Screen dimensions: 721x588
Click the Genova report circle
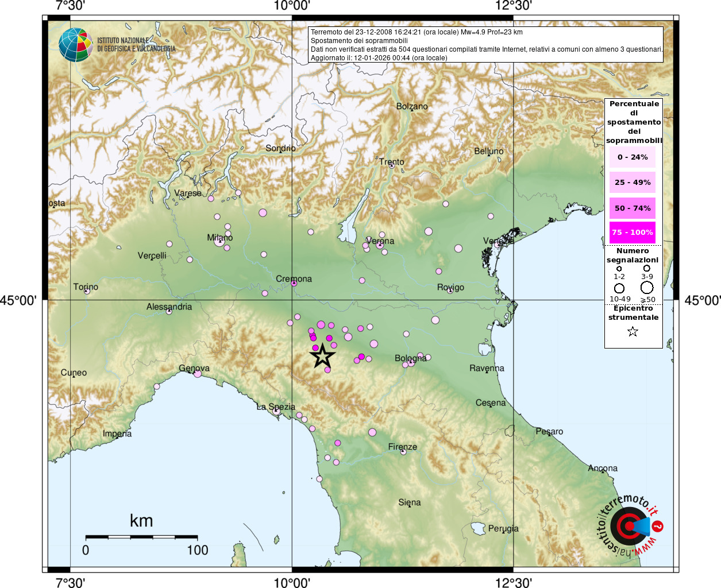click(198, 374)
